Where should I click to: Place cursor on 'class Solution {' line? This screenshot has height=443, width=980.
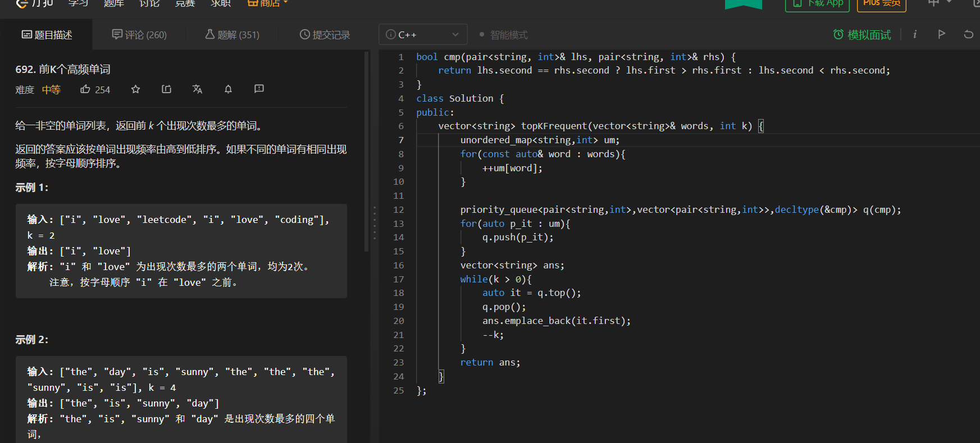(460, 98)
